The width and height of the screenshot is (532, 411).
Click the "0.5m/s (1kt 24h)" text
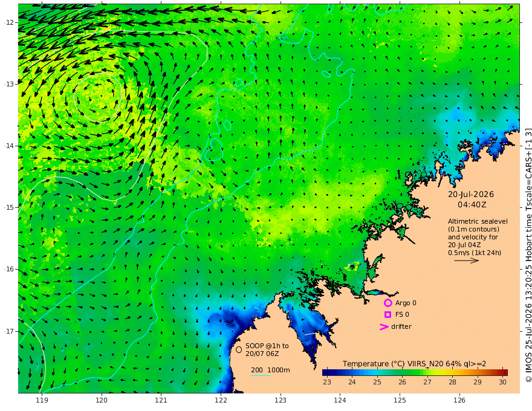coord(475,253)
